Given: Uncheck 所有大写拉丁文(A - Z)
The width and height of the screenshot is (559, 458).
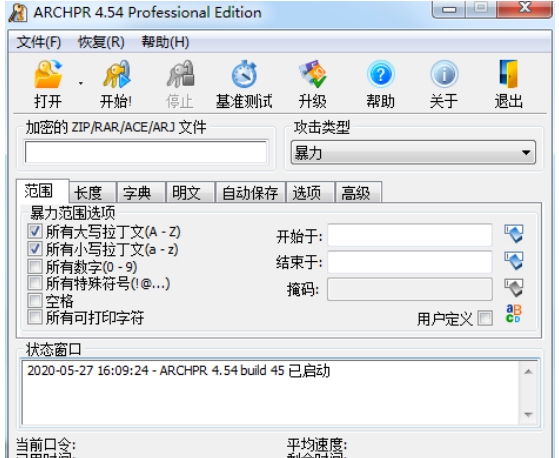Looking at the screenshot, I should pyautogui.click(x=35, y=232).
